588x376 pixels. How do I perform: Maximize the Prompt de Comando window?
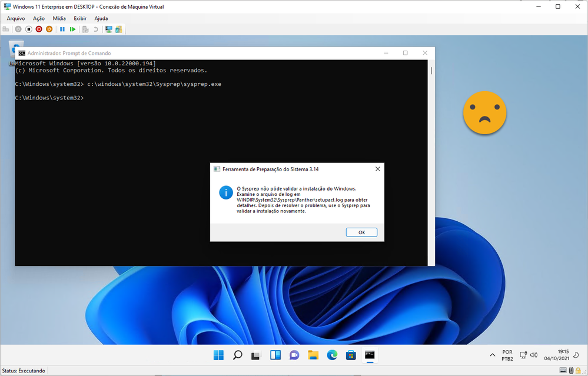(x=406, y=53)
